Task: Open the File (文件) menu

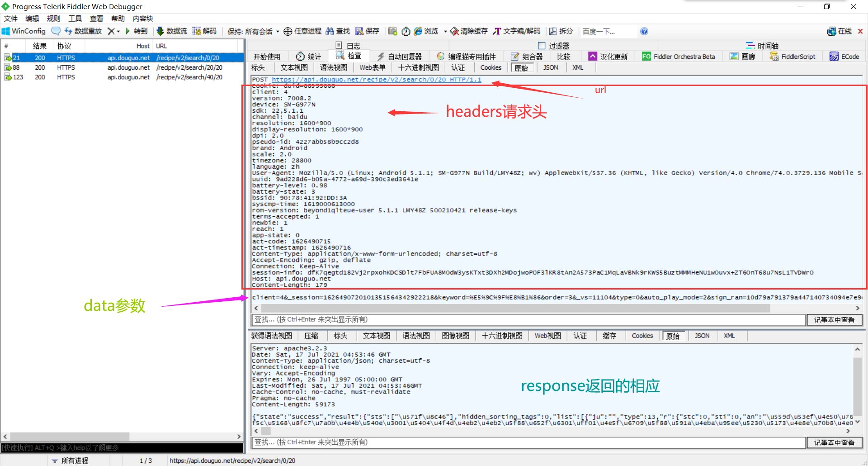Action: pyautogui.click(x=11, y=19)
